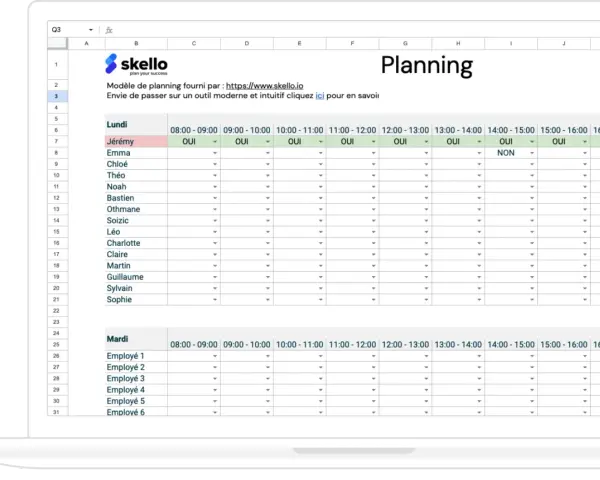Select the 'Charlotte' name cell
The height and width of the screenshot is (480, 600).
[136, 243]
